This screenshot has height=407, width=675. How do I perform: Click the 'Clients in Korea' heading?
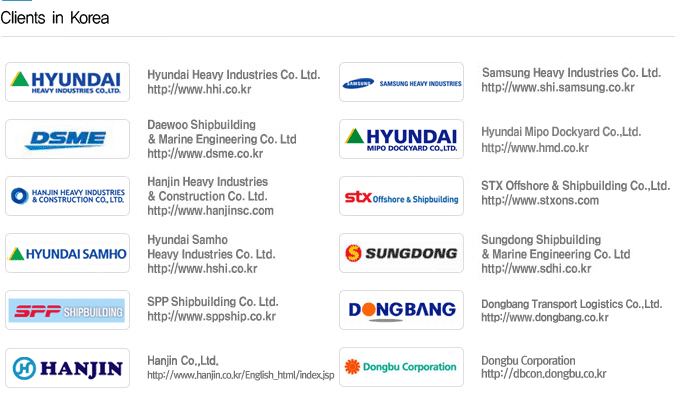[x=55, y=18]
